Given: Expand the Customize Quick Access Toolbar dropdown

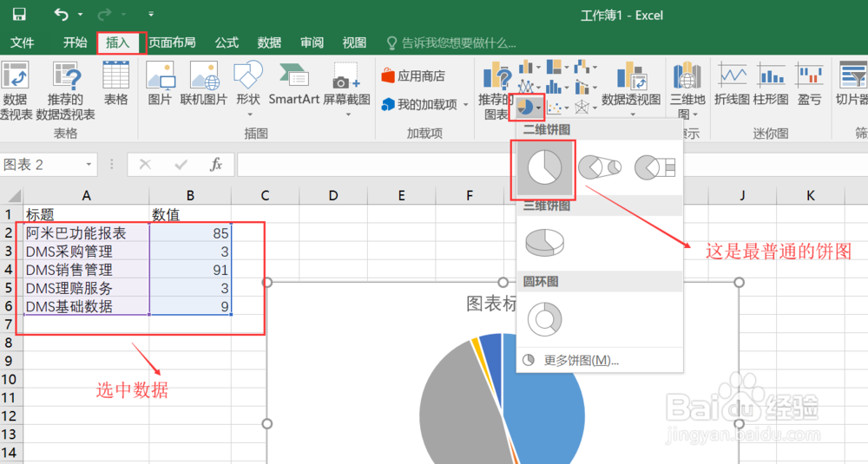Looking at the screenshot, I should pos(150,15).
